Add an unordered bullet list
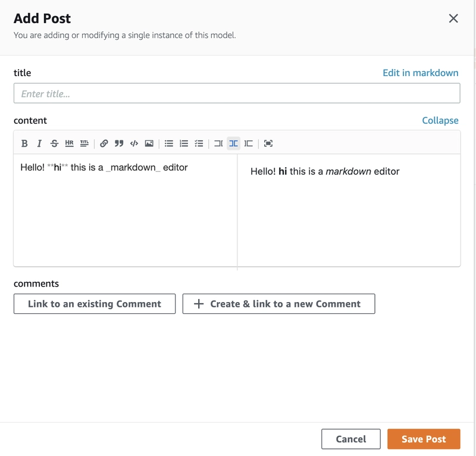476x456 pixels. tap(169, 143)
